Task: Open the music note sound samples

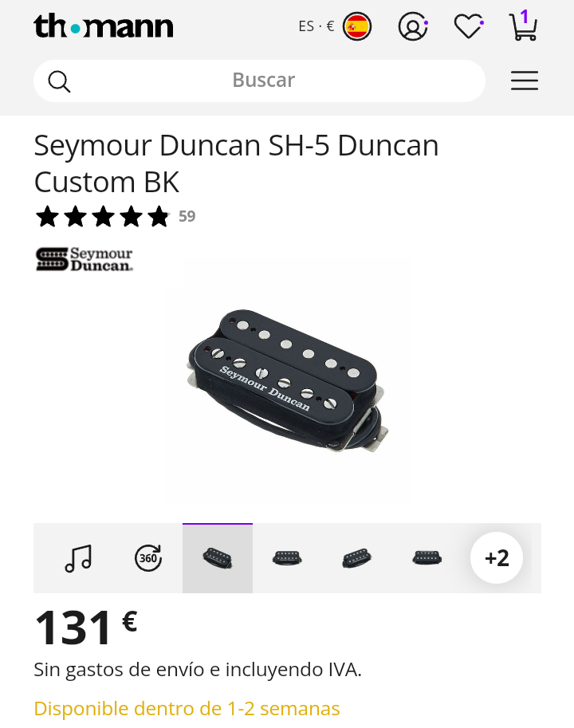Action: [x=78, y=558]
